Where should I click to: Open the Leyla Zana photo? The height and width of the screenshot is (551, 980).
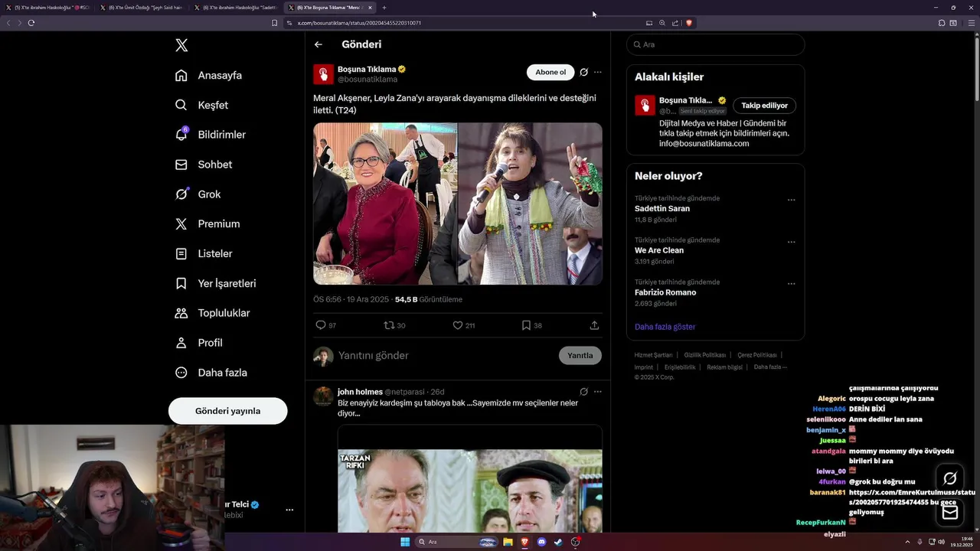coord(531,204)
